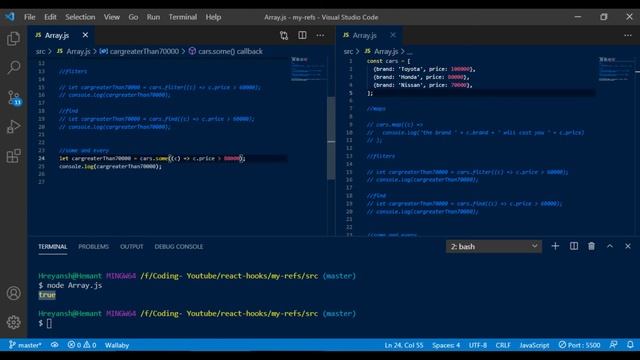Open the File menu

(29, 17)
